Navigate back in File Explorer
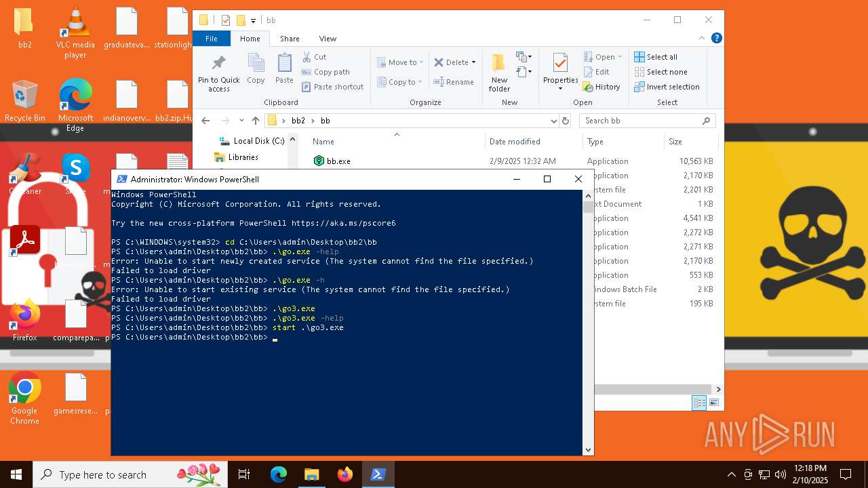Viewport: 868px width, 488px height. pos(205,121)
